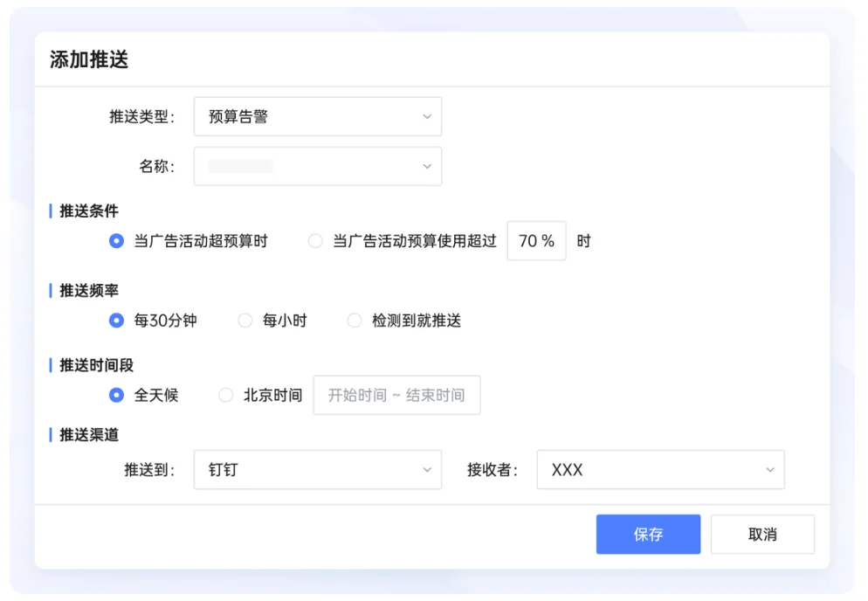The width and height of the screenshot is (868, 601).
Task: Click the 保存 button
Action: [x=648, y=534]
